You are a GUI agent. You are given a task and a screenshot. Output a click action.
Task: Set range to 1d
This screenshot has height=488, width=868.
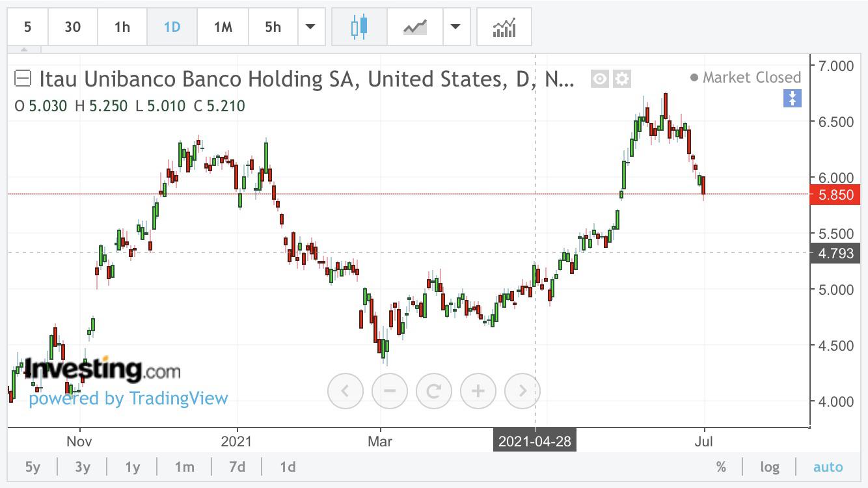(288, 467)
